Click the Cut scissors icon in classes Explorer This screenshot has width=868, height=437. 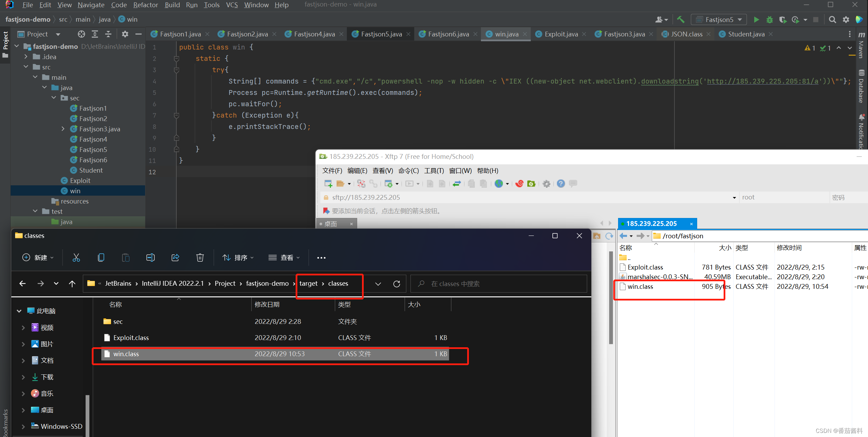coord(76,258)
